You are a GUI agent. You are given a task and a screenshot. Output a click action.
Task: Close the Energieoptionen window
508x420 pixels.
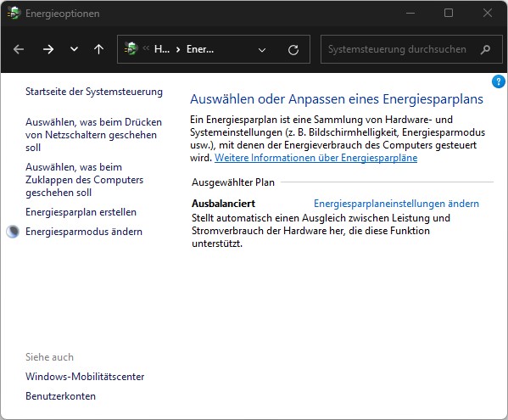(x=488, y=13)
